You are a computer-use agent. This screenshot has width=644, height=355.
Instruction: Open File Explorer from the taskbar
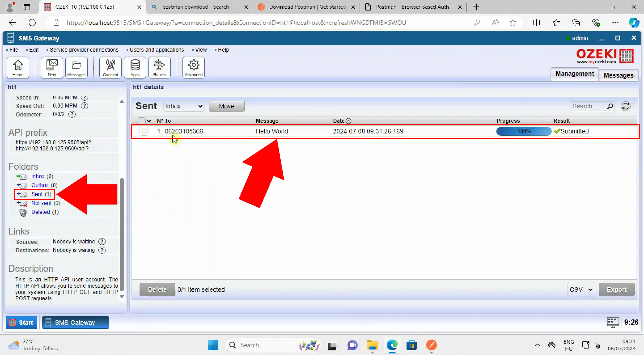(x=372, y=345)
